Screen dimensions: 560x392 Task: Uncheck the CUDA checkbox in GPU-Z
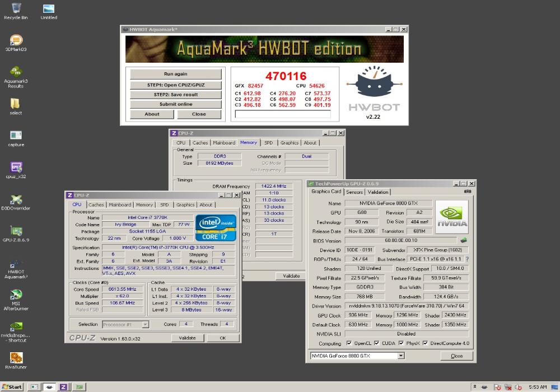(376, 343)
